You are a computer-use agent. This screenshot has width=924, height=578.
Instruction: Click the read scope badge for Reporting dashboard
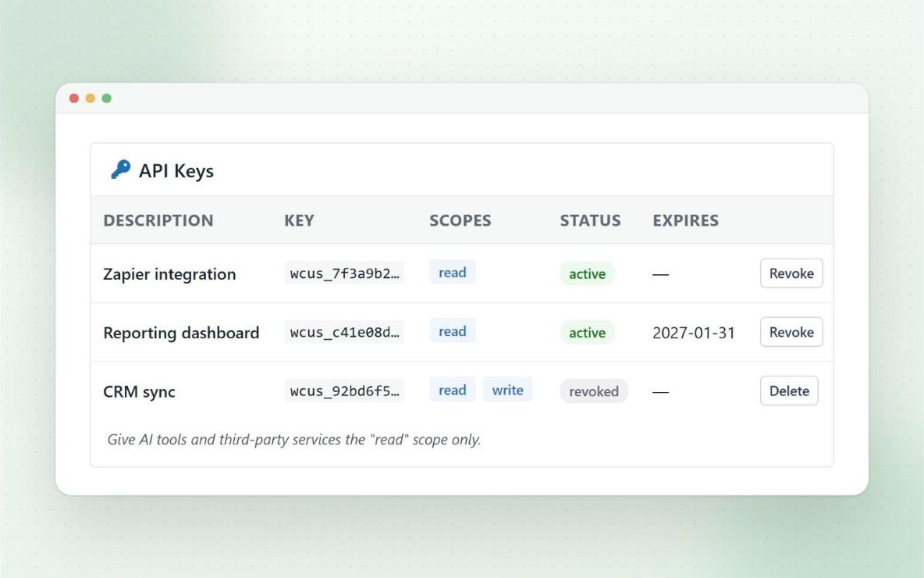pos(452,331)
